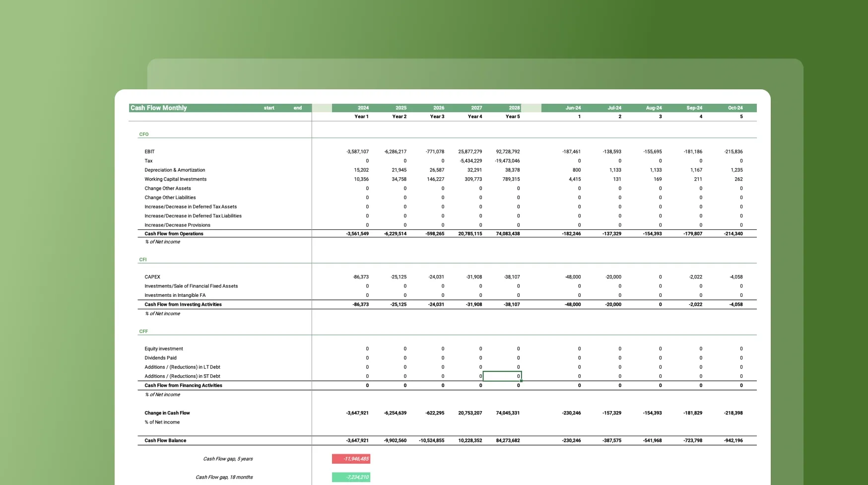Click the red Cash Flow gap 5 years value
868x485 pixels.
[351, 459]
